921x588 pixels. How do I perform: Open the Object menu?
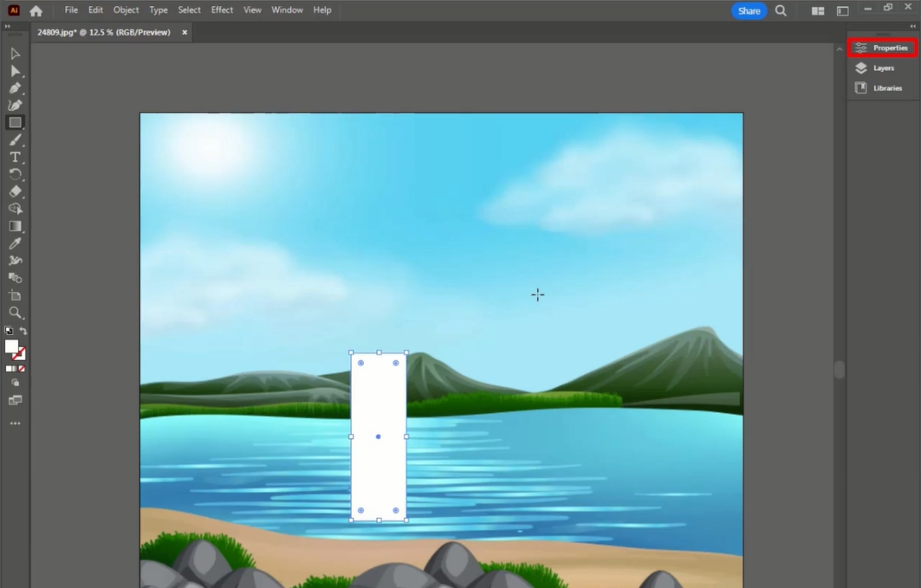click(x=126, y=10)
